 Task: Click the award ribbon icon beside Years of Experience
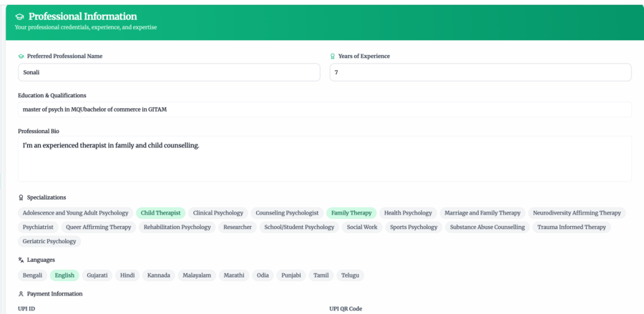(x=333, y=57)
